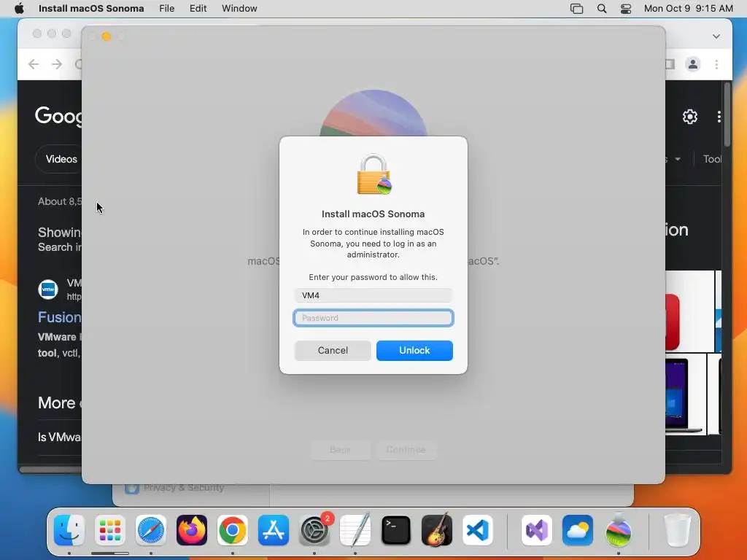Expand the dropdown arrow beside Tools
Screen dimensions: 747x560
[678, 159]
